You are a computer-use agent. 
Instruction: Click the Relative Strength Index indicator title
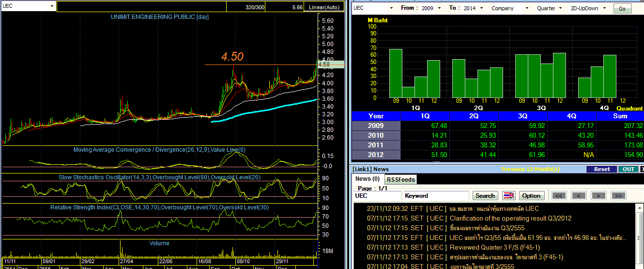159,207
